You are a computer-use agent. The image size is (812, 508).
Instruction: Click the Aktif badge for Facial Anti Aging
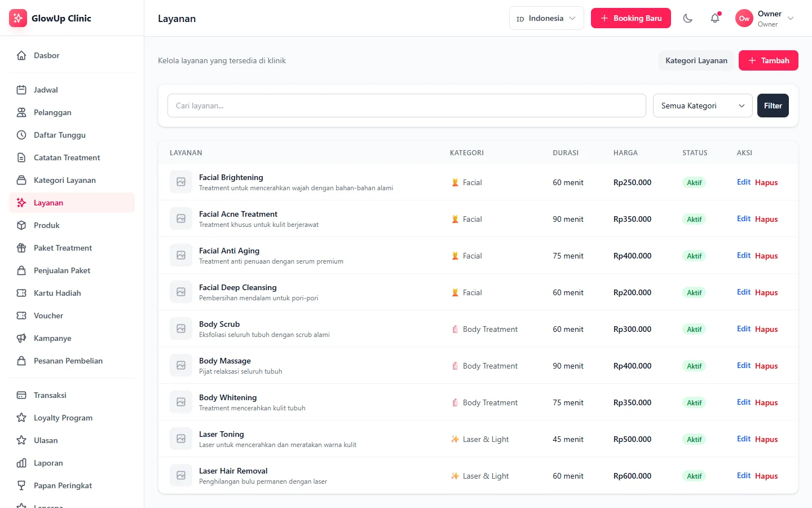[694, 256]
